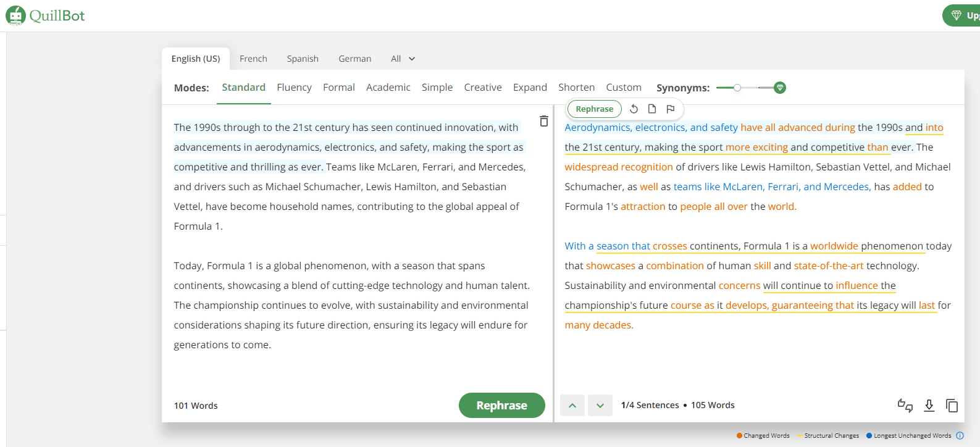Go to next sentence arrow
This screenshot has height=447, width=980.
(x=600, y=406)
